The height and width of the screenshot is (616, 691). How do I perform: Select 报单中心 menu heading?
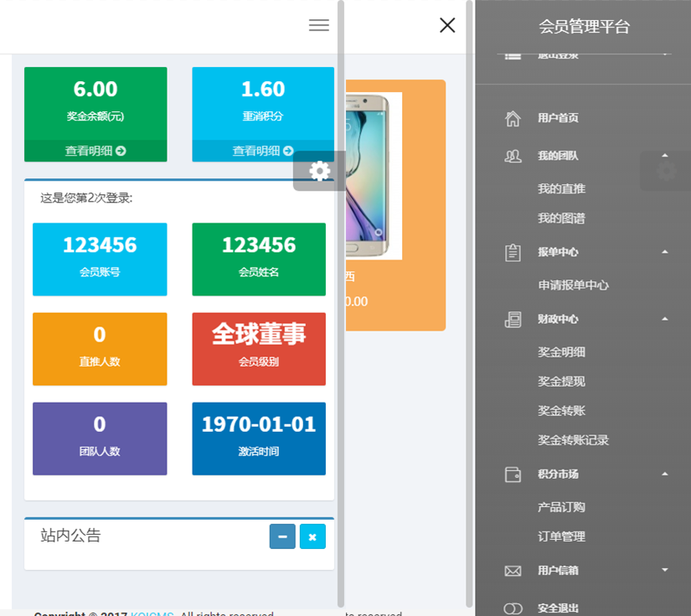coord(558,252)
